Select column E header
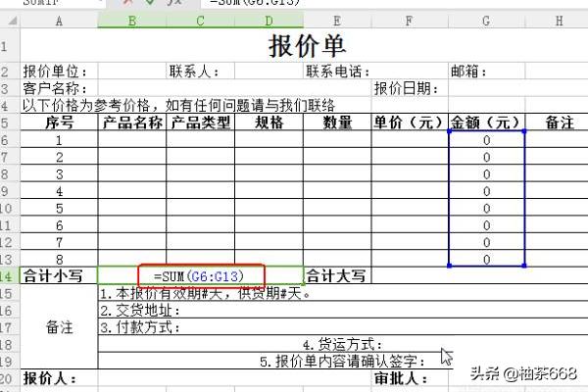The height and width of the screenshot is (392, 588). [x=336, y=20]
